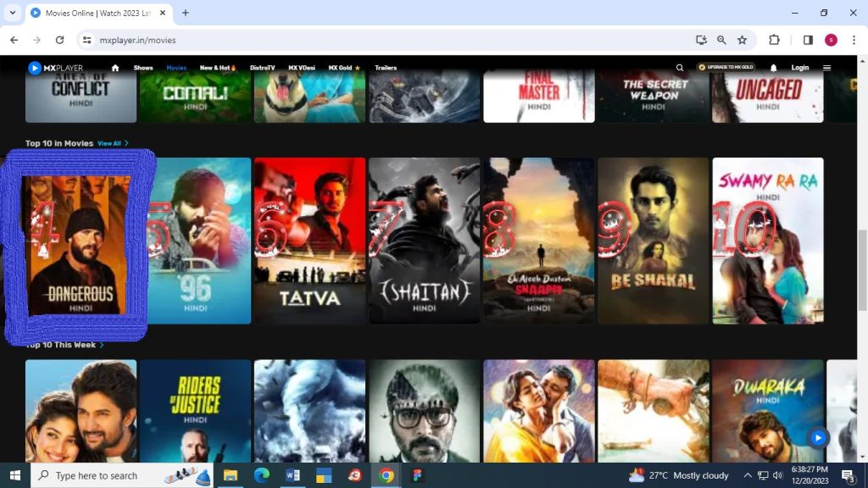The image size is (868, 488).
Task: Open the hamburger menu in site header
Action: [x=827, y=68]
